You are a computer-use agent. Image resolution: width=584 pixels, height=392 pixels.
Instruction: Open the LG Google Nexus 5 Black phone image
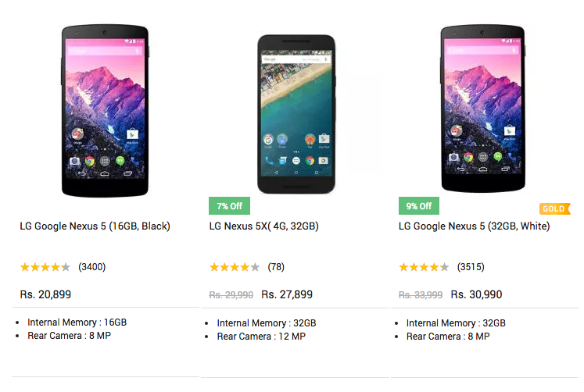tap(105, 110)
